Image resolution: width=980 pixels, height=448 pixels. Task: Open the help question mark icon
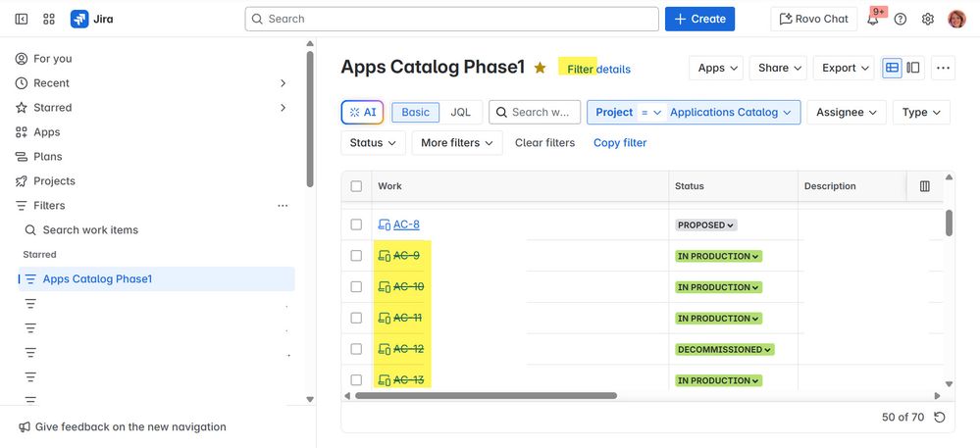[x=901, y=19]
